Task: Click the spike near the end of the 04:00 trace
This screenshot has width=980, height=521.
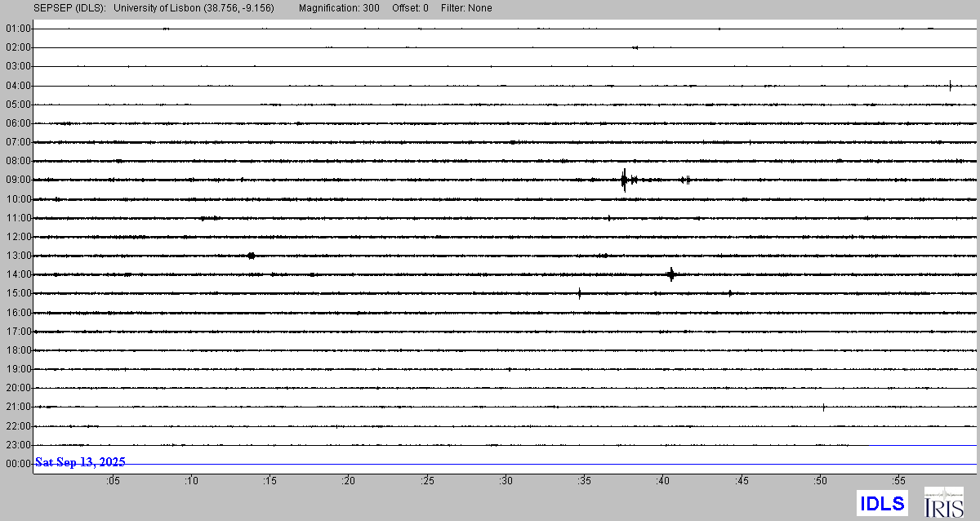Action: click(951, 85)
